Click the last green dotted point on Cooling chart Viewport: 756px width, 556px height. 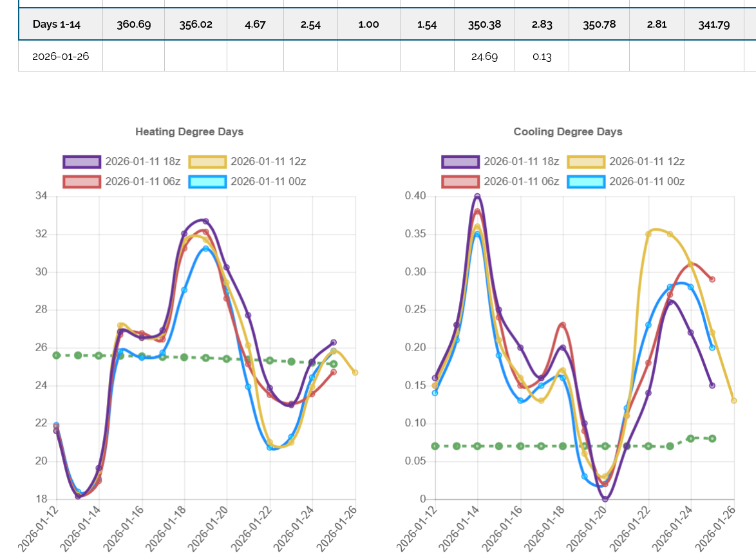point(712,438)
